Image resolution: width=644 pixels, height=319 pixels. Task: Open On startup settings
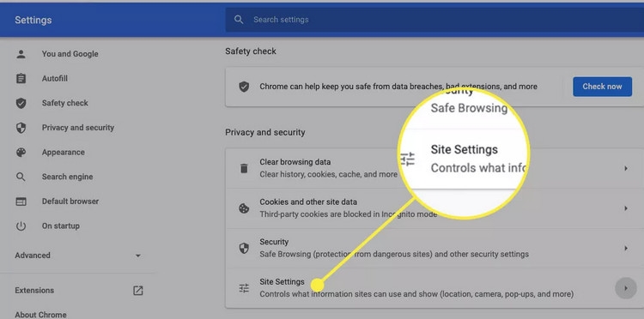click(61, 226)
